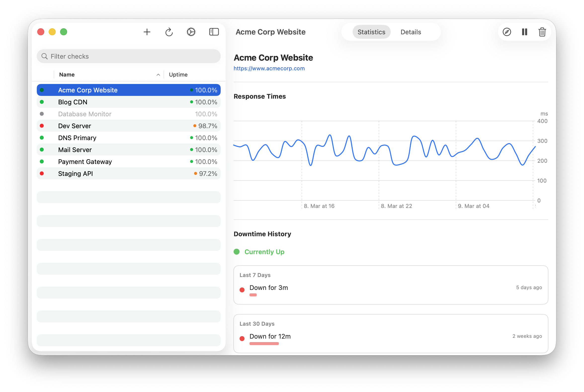
Task: Click the compass open-in-browser icon
Action: 507,32
